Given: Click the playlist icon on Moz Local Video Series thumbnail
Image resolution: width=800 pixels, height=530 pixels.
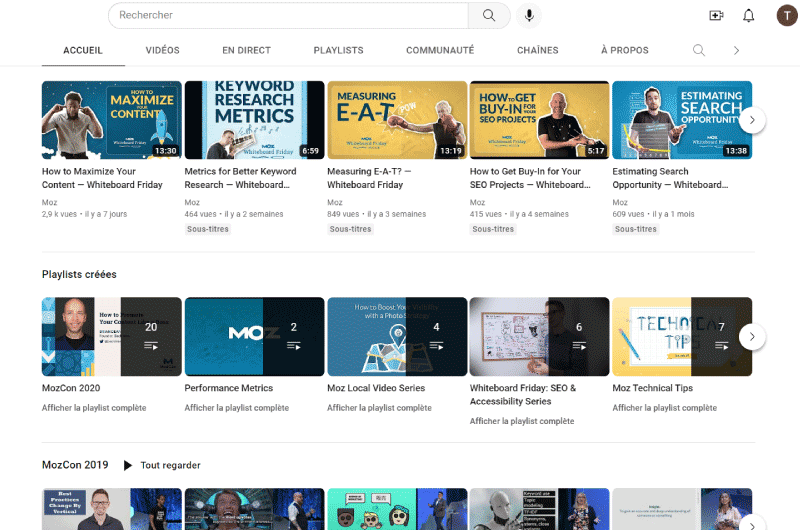Looking at the screenshot, I should (436, 346).
